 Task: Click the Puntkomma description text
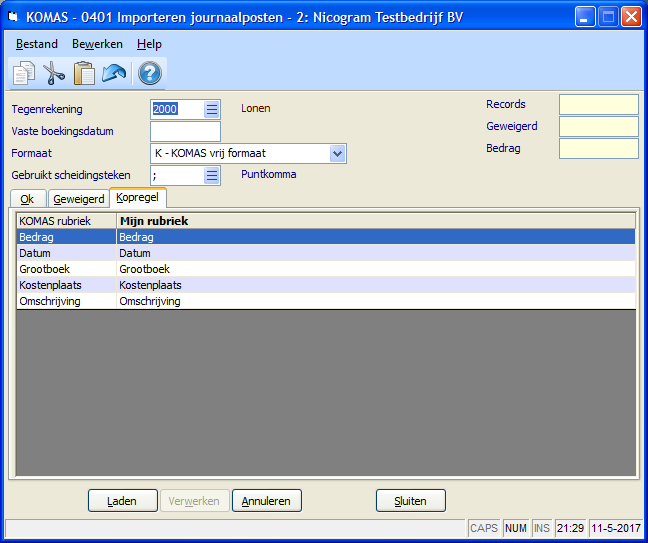[x=269, y=174]
